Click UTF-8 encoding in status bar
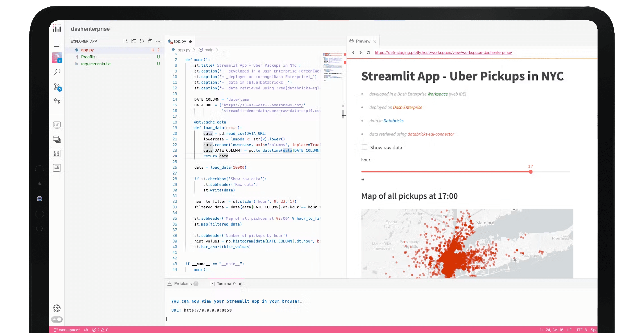 tap(581, 330)
